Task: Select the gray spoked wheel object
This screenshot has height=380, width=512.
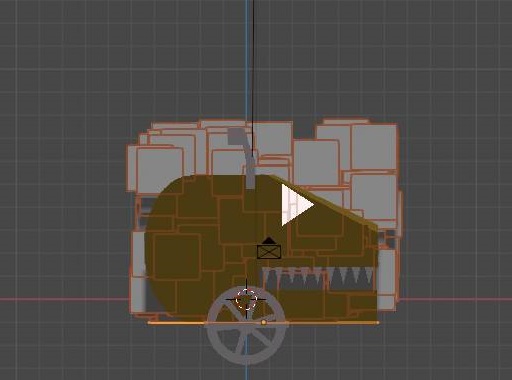Action: click(x=247, y=326)
